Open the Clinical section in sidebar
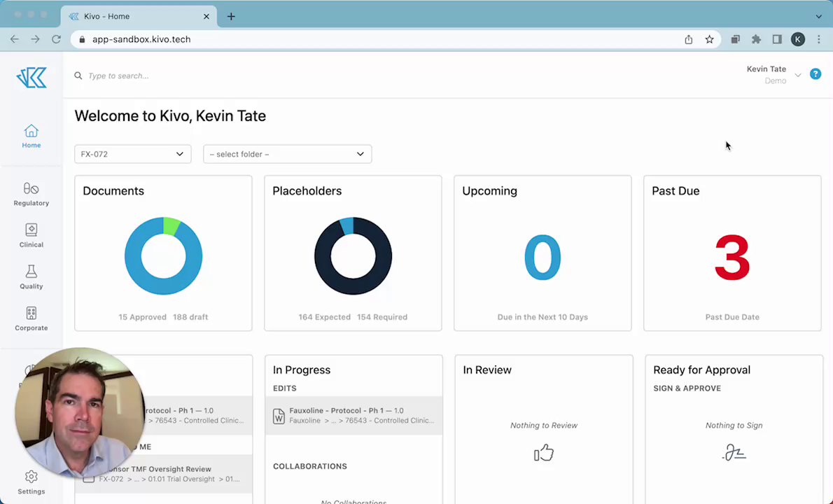833x504 pixels. pyautogui.click(x=31, y=235)
